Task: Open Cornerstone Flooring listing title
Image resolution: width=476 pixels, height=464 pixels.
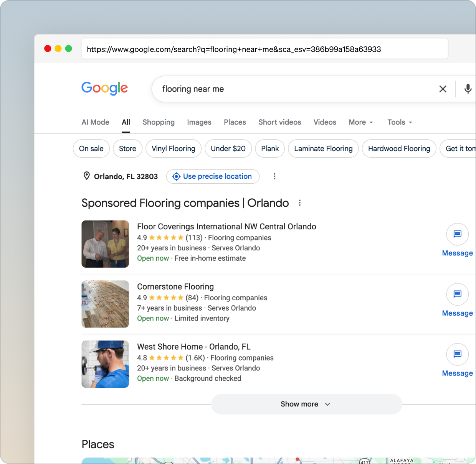Action: (175, 287)
